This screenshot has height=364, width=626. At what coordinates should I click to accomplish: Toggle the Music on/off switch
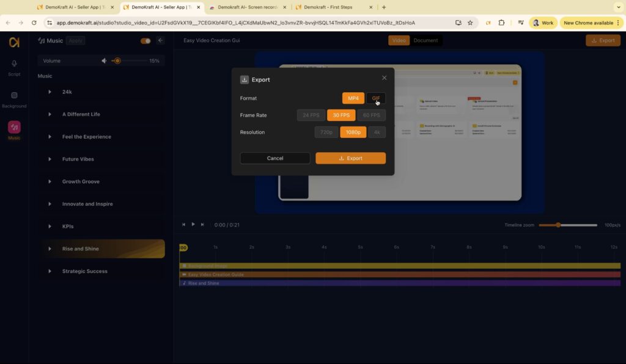(x=145, y=41)
